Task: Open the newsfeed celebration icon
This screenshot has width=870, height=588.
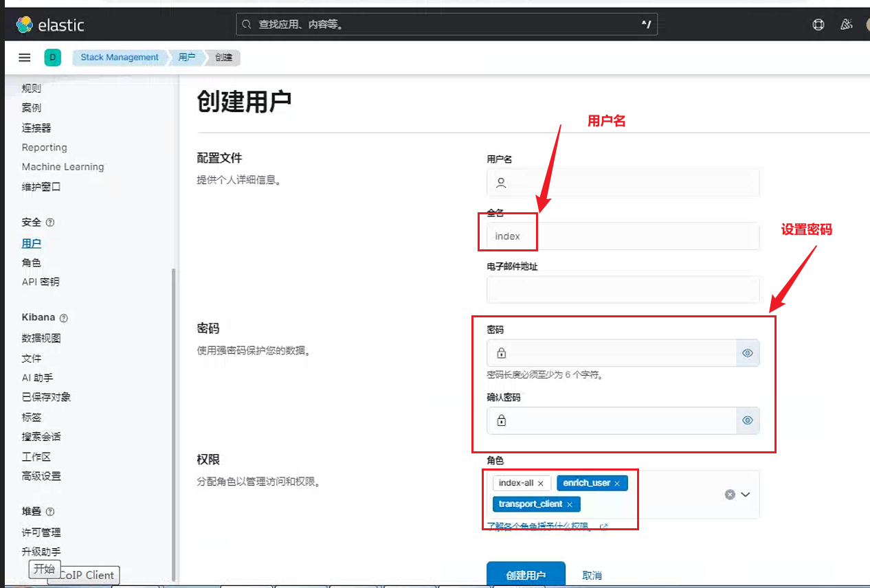Action: tap(847, 25)
